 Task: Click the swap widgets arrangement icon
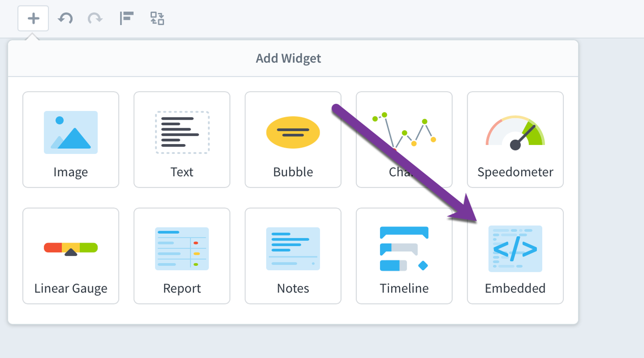(157, 18)
